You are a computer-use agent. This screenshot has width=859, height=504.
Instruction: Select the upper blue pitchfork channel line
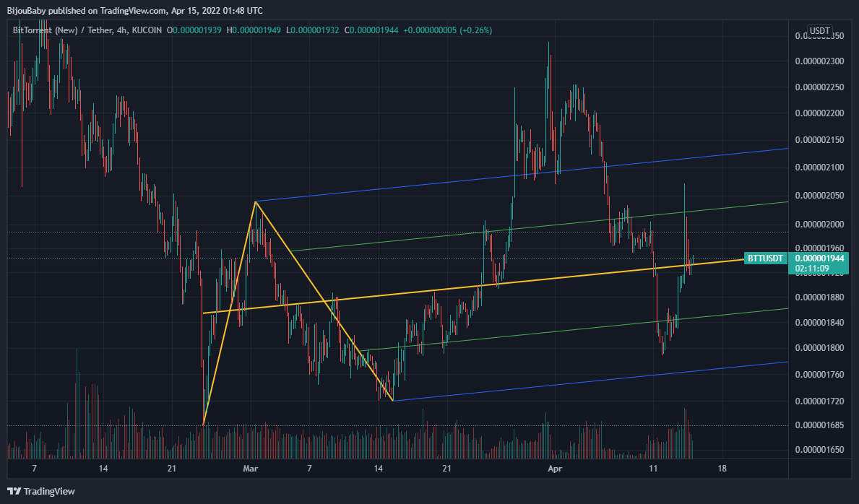pos(520,175)
